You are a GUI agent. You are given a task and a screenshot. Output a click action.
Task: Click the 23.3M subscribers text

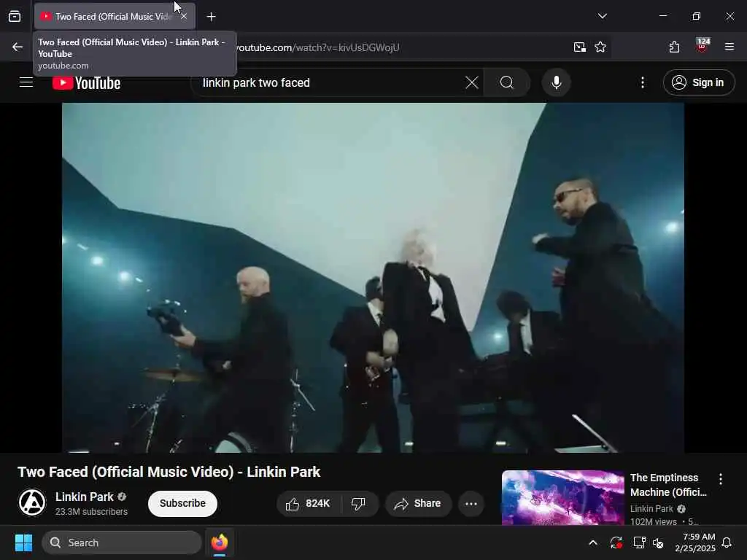click(91, 511)
